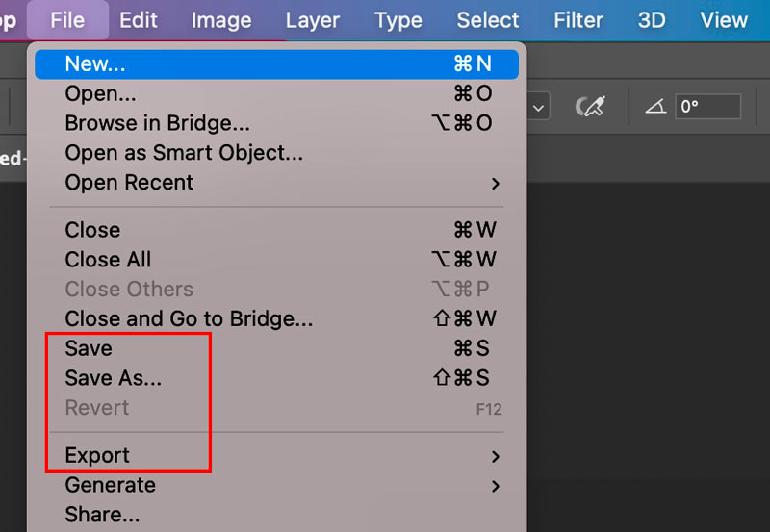Expand the Export submenu arrow
Screen dimensions: 770x532
[x=496, y=456]
